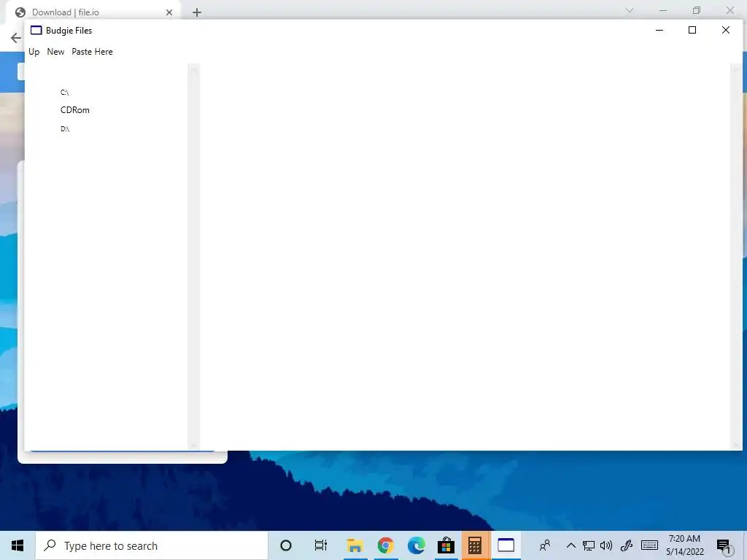747x560 pixels.
Task: Click the Up menu item
Action: tap(34, 52)
